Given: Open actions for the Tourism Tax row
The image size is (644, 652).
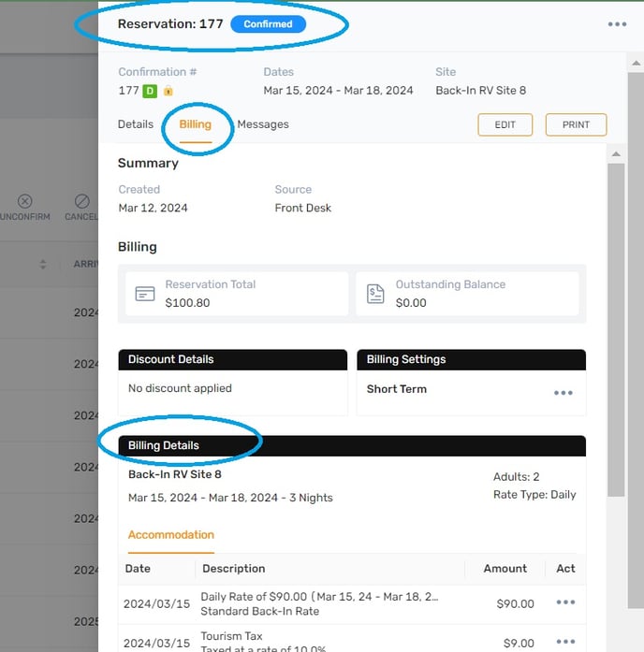Looking at the screenshot, I should click(x=565, y=642).
